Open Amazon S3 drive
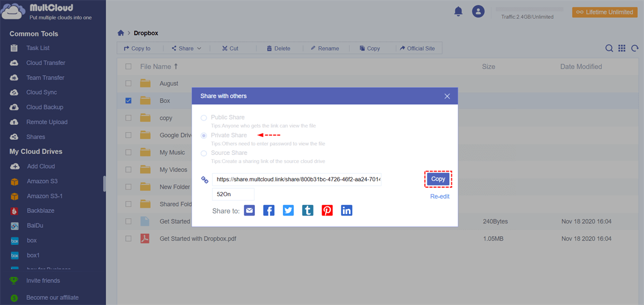Image resolution: width=644 pixels, height=305 pixels. coord(42,181)
